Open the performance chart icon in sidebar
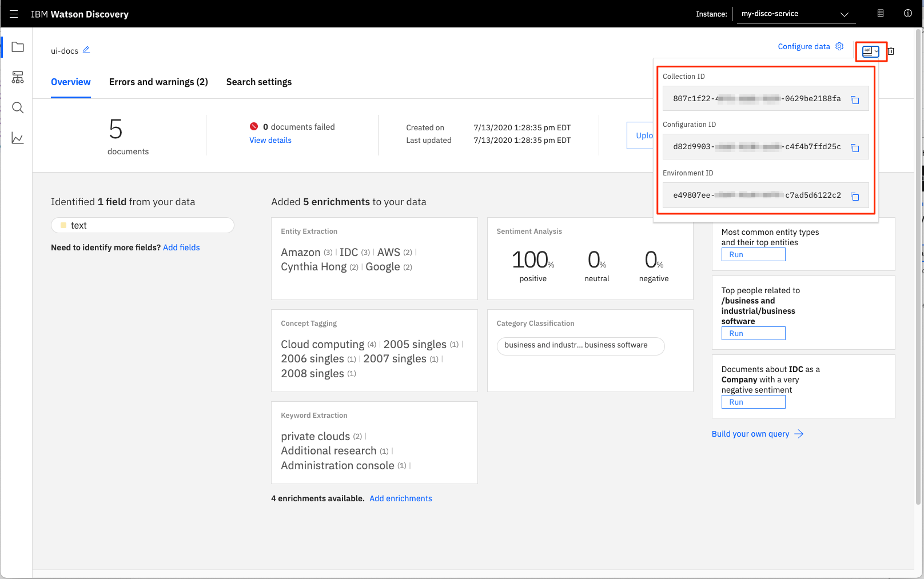Viewport: 924px width, 579px height. pyautogui.click(x=18, y=138)
